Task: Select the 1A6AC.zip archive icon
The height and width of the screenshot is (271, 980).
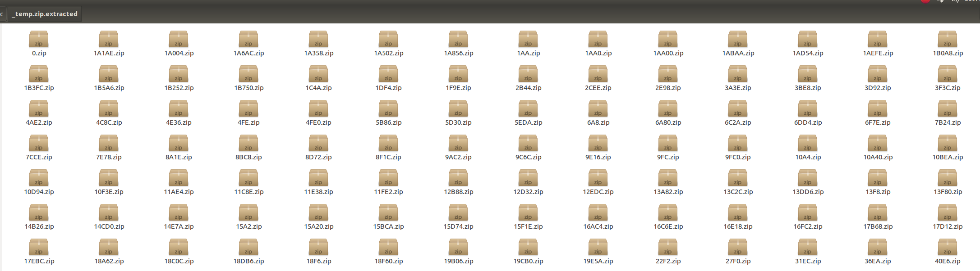Action: click(248, 39)
